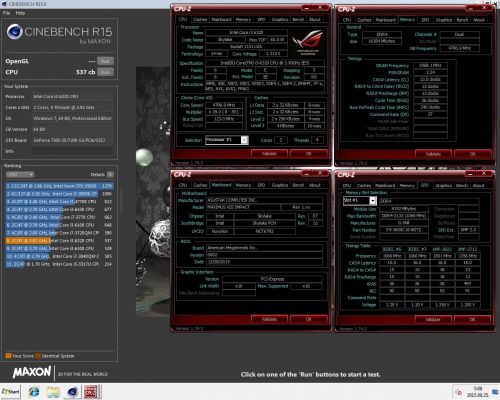Switch to Mainboard tab in top-left CPU-Z

pos(221,20)
